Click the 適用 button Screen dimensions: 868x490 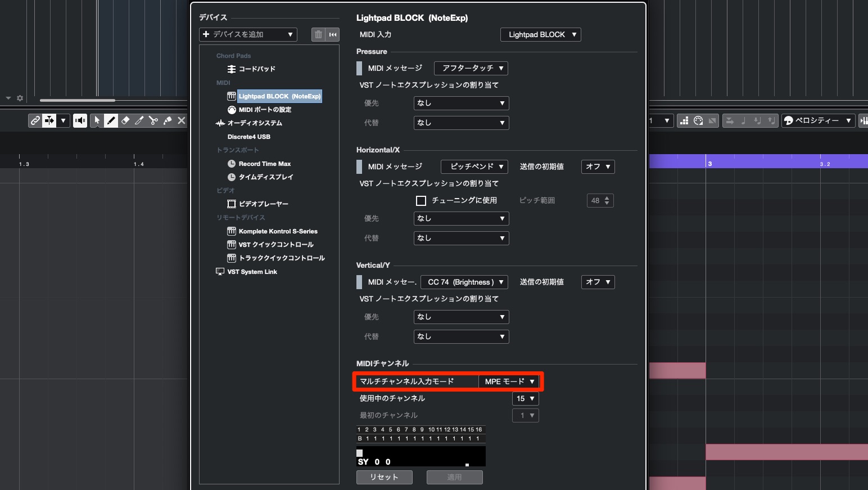coord(454,477)
